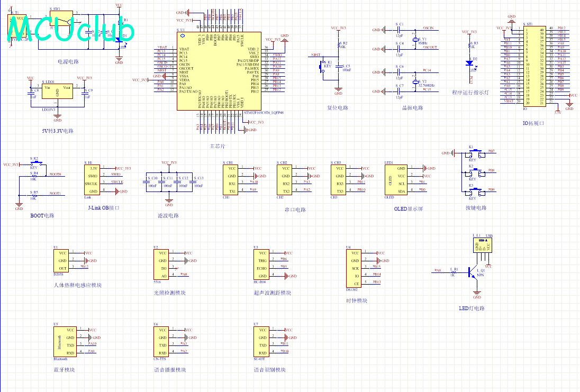Select key K2 connected to PB8
This screenshot has height=392, width=580.
[475, 172]
